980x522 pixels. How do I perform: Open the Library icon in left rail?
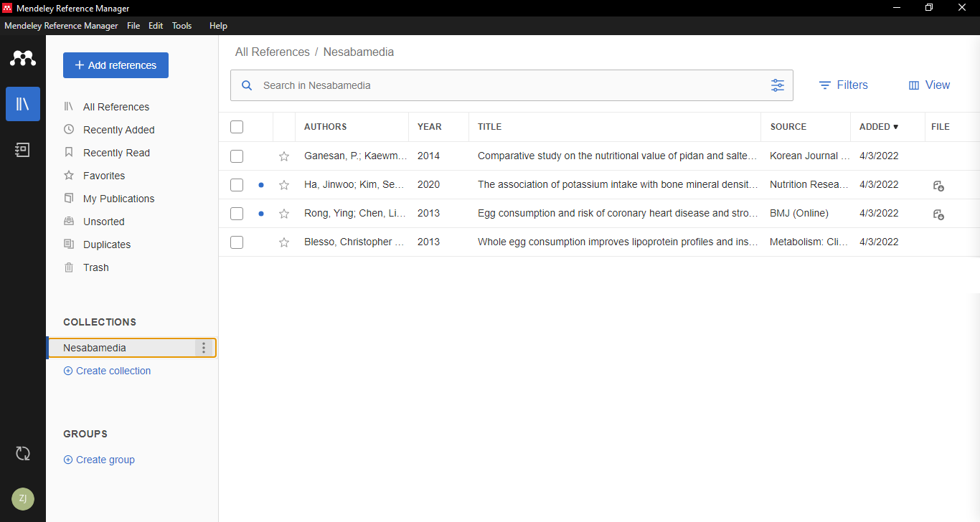tap(23, 104)
